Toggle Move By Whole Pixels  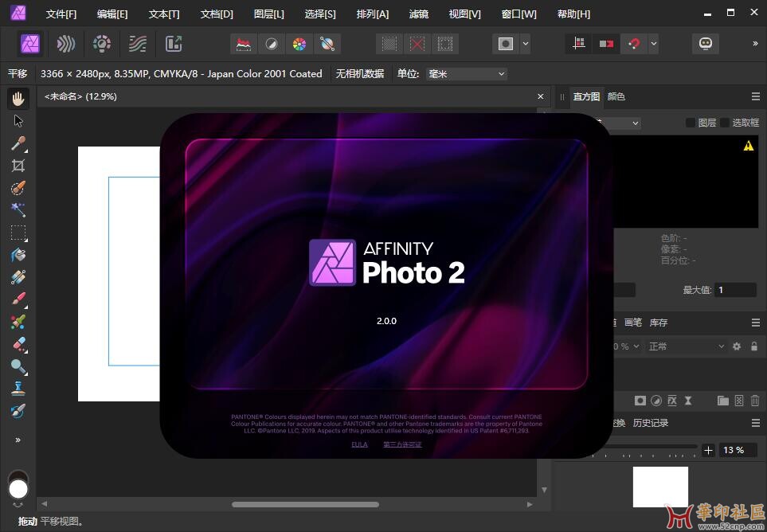(606, 44)
